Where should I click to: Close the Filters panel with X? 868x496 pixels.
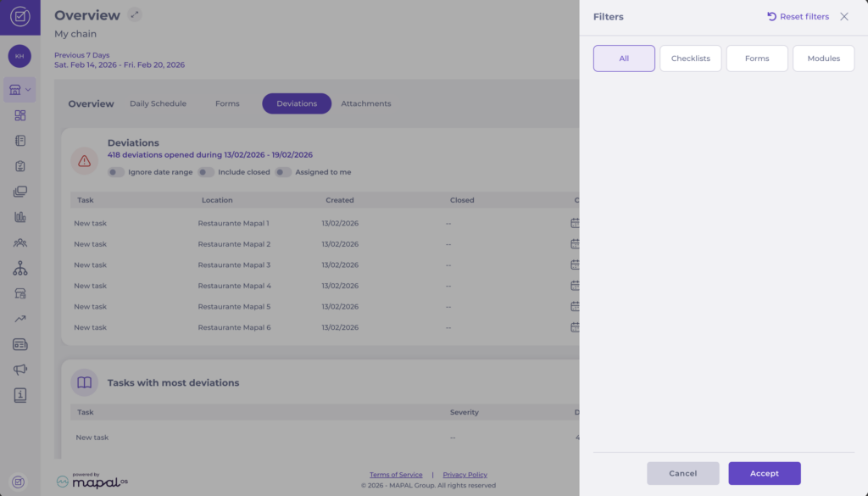coord(844,17)
